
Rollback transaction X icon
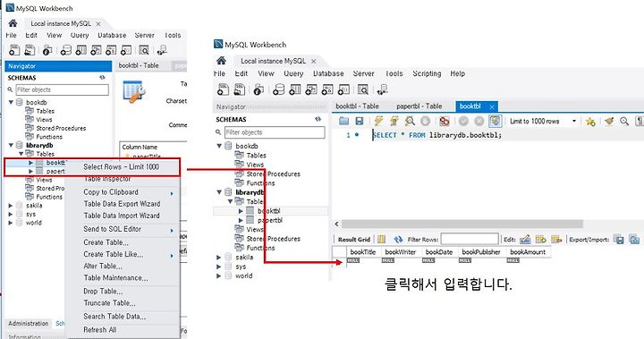(479, 121)
